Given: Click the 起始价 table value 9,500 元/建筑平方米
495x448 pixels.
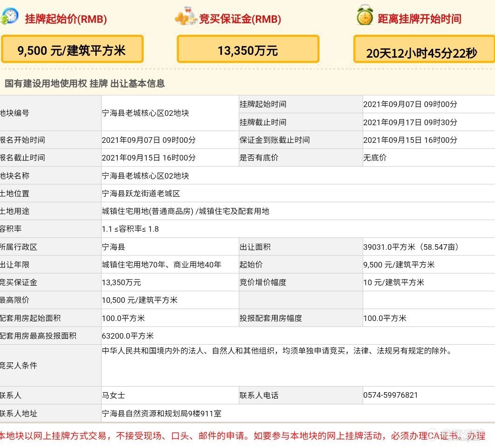Looking at the screenshot, I should tap(399, 265).
